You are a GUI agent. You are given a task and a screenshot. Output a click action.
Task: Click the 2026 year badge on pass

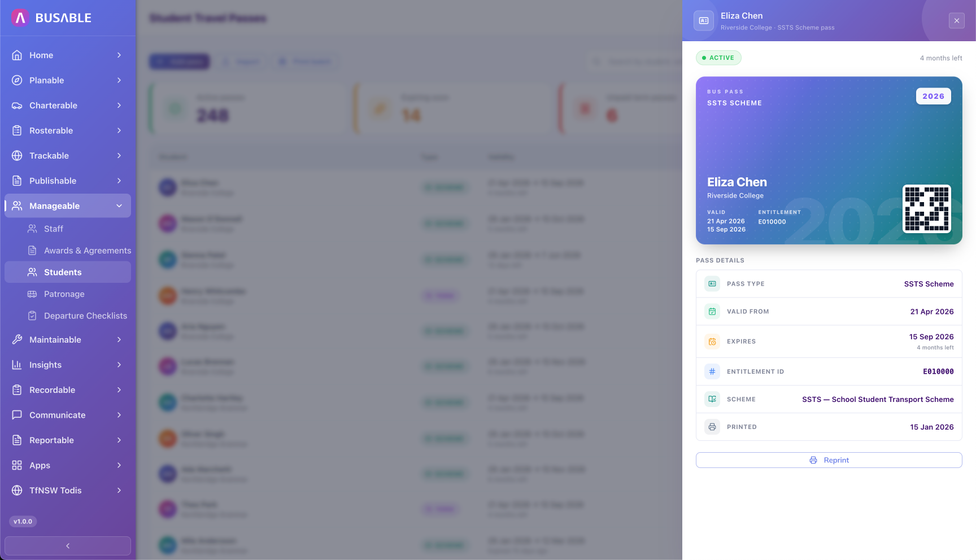933,97
